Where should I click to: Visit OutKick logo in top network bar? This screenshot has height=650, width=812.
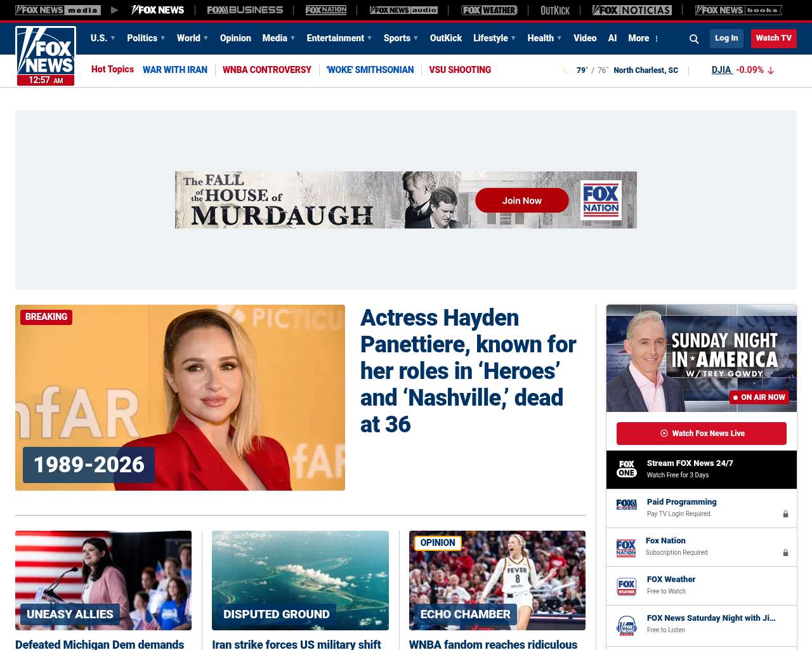[x=555, y=10]
